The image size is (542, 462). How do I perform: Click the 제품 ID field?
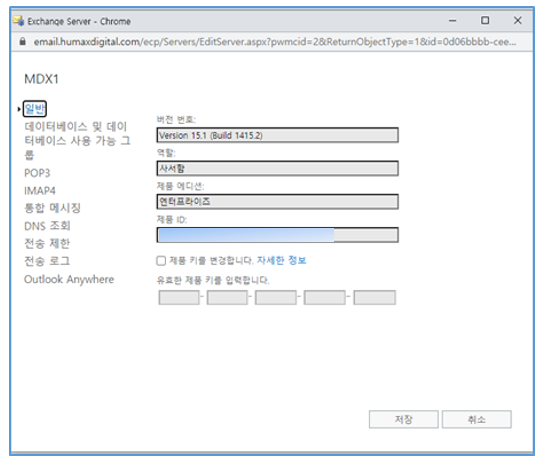coord(278,235)
